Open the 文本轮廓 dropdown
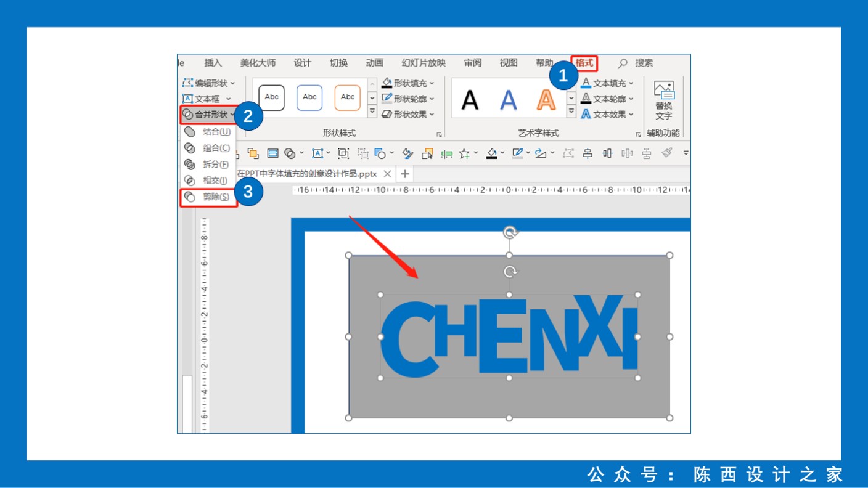This screenshot has width=868, height=488. coord(607,99)
